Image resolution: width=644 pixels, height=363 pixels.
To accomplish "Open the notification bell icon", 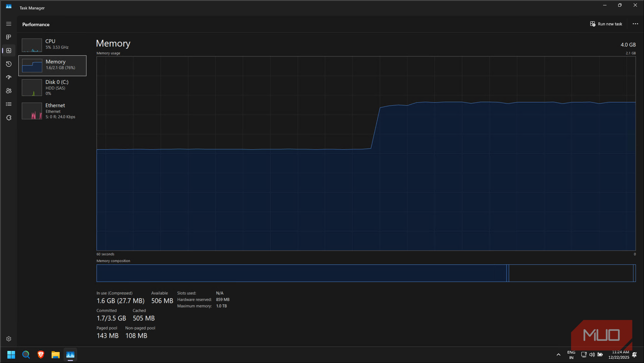I will pos(634,355).
